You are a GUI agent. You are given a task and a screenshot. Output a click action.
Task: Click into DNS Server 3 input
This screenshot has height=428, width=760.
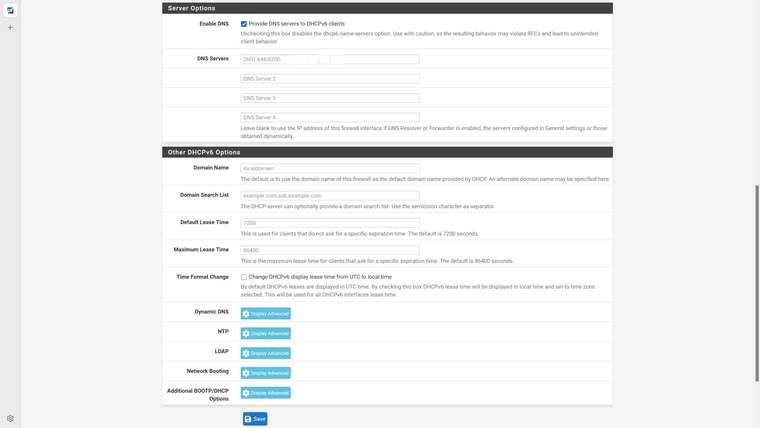330,98
